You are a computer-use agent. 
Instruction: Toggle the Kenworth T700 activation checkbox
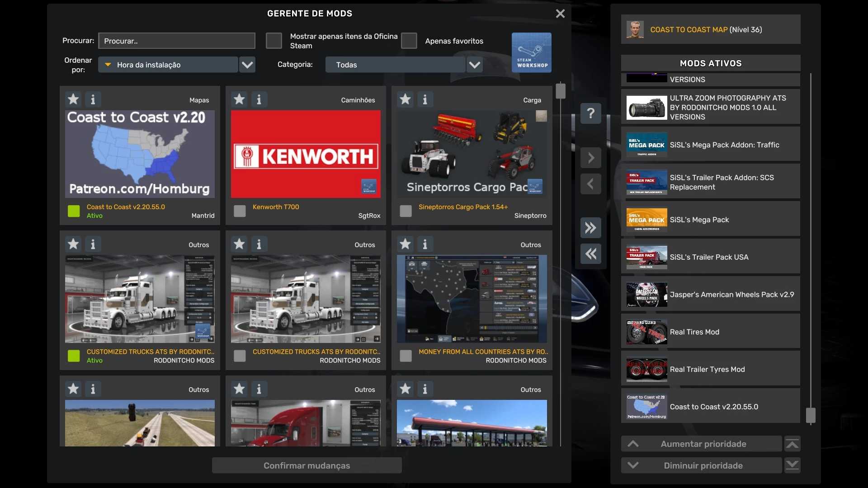coord(240,211)
